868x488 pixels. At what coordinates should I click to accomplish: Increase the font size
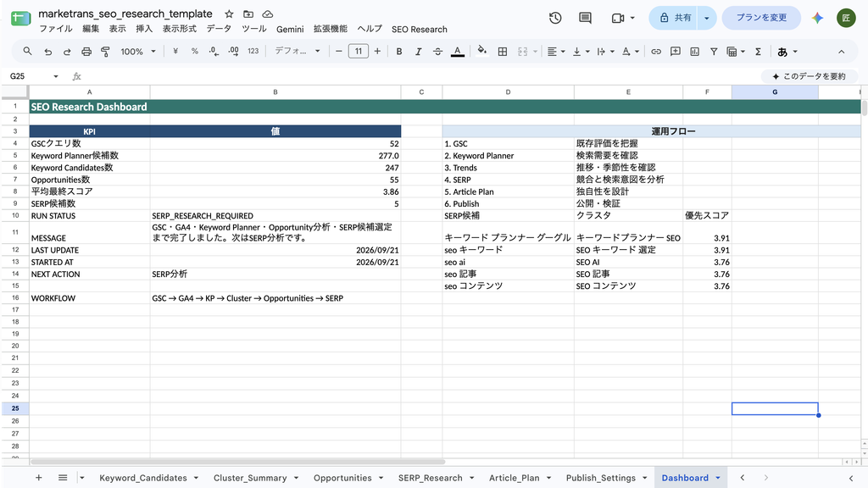(x=377, y=52)
